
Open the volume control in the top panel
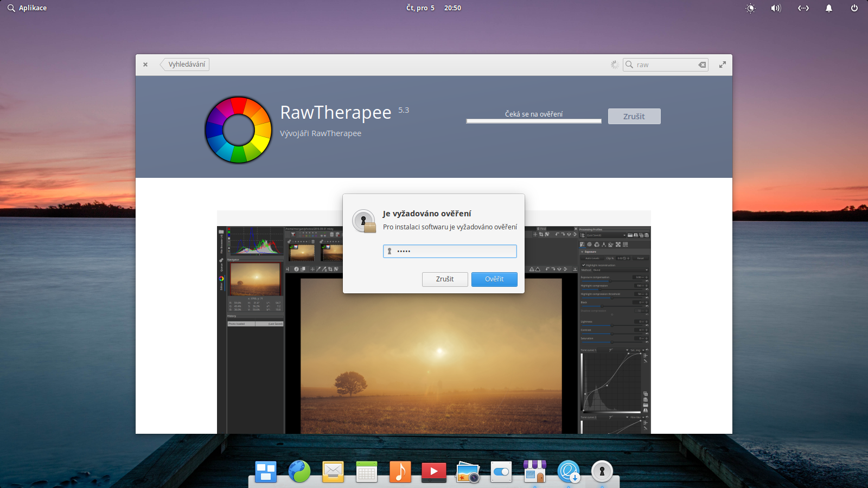click(x=775, y=8)
